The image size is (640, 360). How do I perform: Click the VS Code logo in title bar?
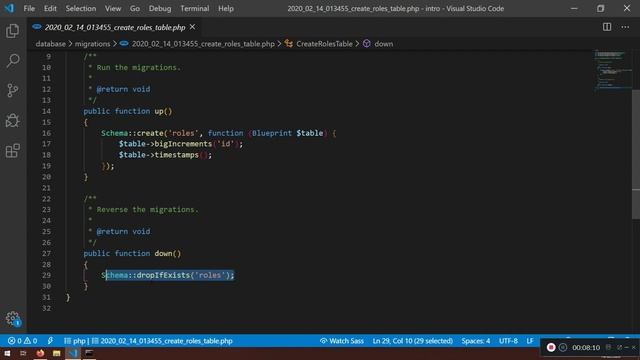9,8
